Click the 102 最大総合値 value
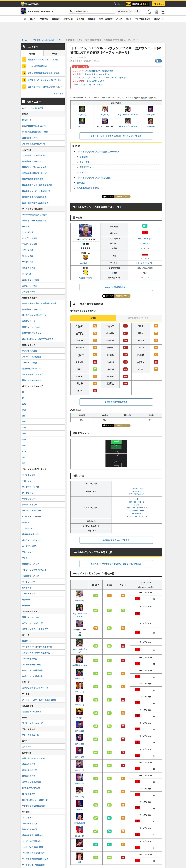The image size is (186, 868). (x=145, y=226)
